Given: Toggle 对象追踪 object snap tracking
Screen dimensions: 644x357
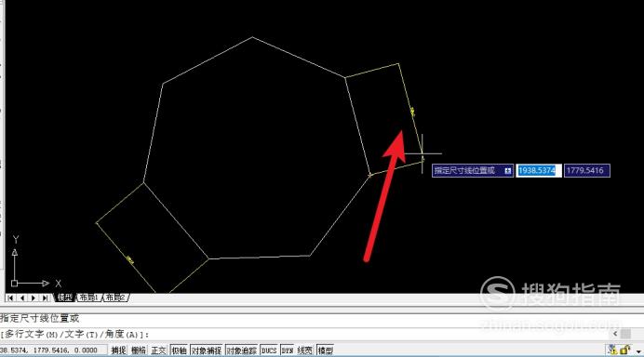Looking at the screenshot, I should pyautogui.click(x=242, y=350).
